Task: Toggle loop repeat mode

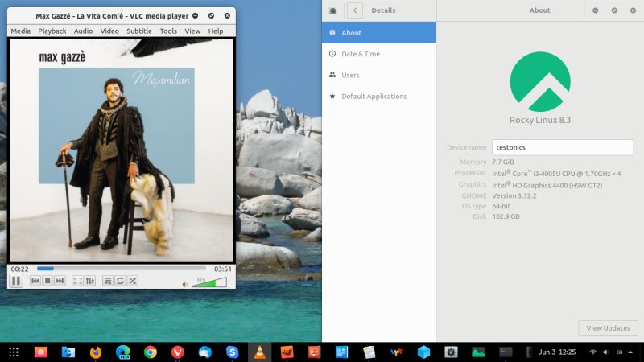Action: click(120, 281)
